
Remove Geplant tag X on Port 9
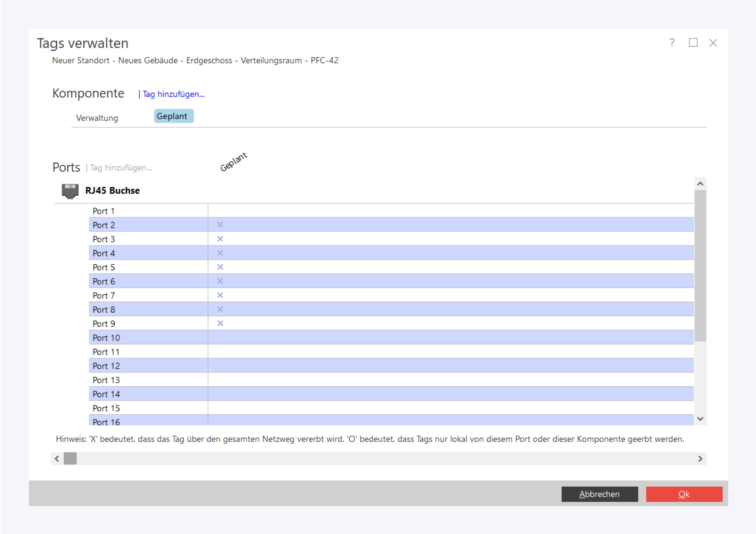[x=220, y=323]
